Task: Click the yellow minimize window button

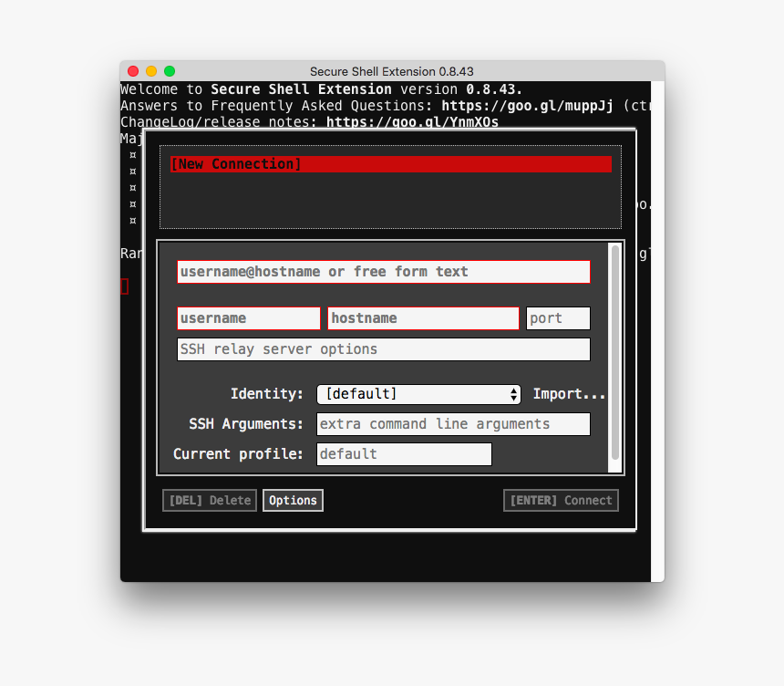Action: click(x=150, y=70)
